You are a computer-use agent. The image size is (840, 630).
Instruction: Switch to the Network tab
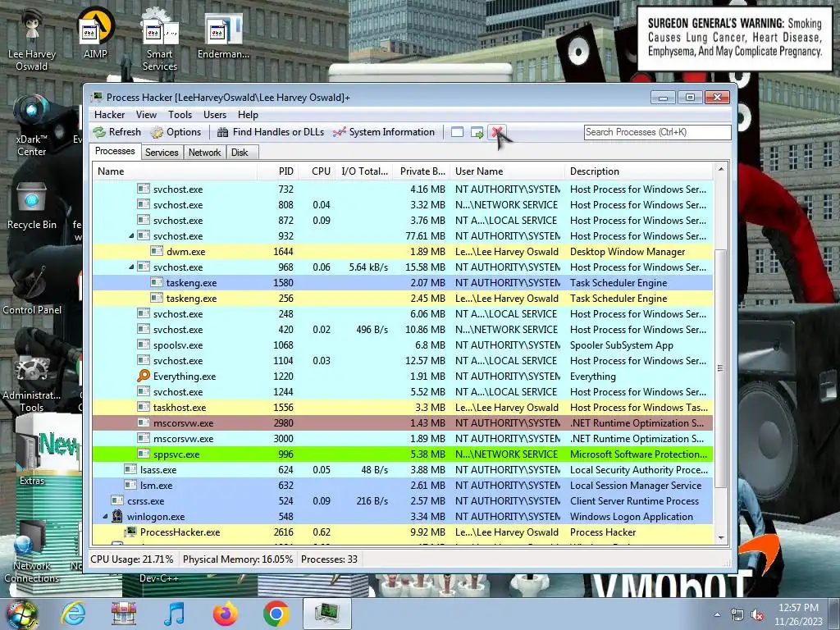click(204, 153)
